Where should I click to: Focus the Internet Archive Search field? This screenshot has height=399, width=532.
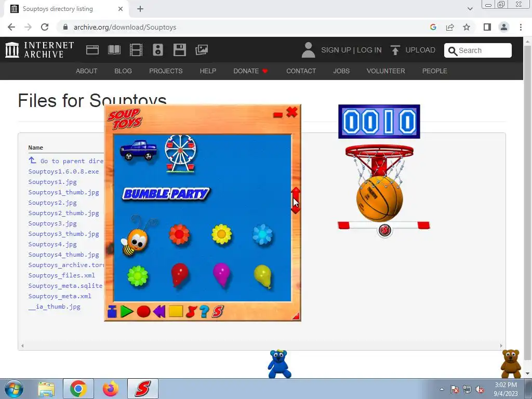click(478, 50)
